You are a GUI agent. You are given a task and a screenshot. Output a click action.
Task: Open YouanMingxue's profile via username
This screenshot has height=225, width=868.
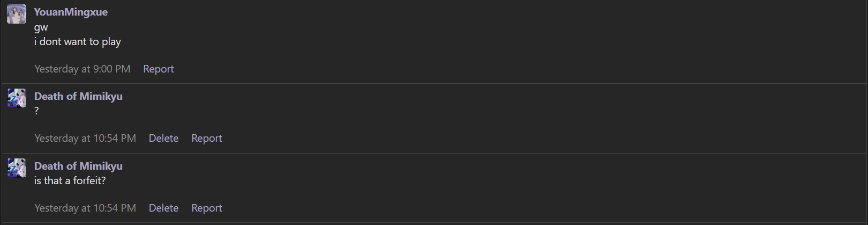point(71,12)
